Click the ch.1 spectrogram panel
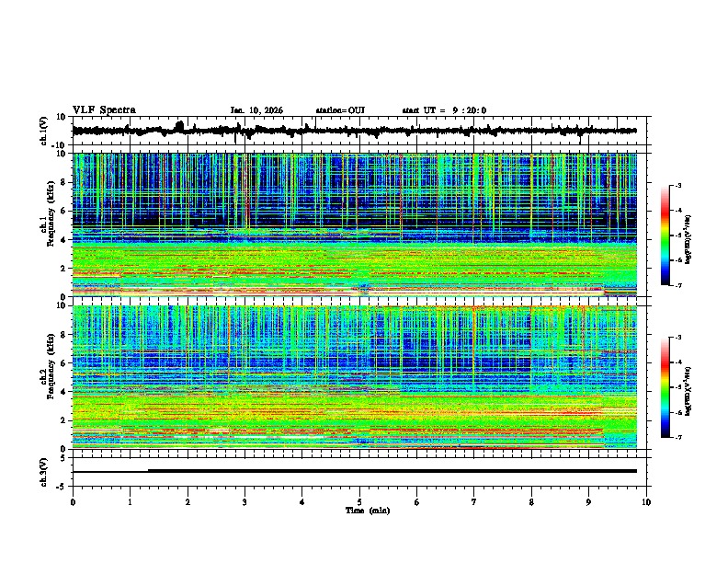Image resolution: width=728 pixels, height=563 pixels. 355,224
